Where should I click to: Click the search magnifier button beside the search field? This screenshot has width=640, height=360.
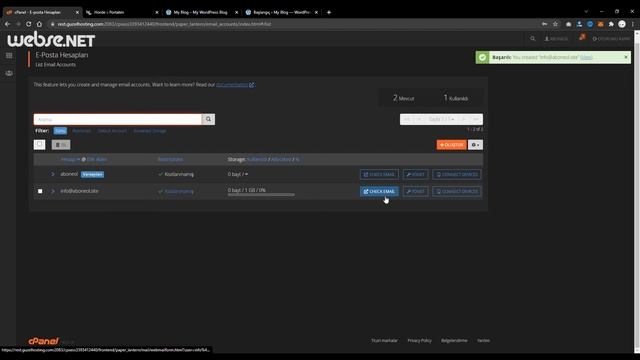(x=208, y=119)
